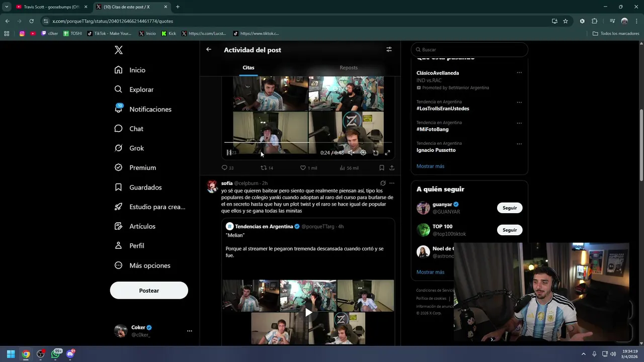Viewport: 644px width, 362px height.
Task: Seek on the video progress bar
Action: 308,143
